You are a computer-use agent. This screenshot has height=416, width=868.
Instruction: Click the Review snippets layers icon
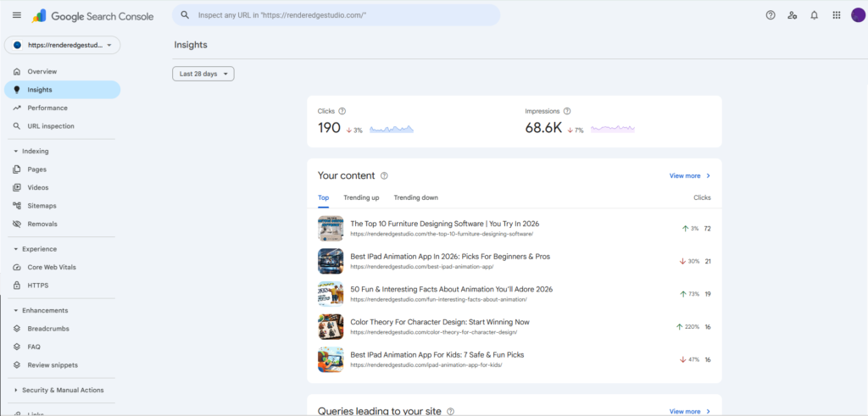17,365
